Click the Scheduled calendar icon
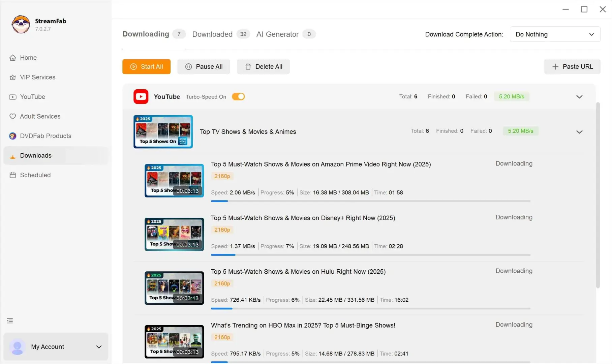612x364 pixels. click(x=13, y=175)
